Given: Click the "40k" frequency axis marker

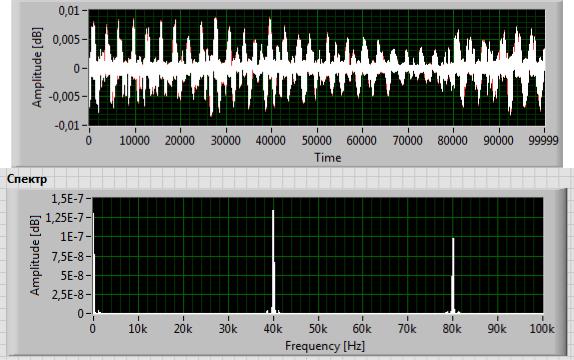Looking at the screenshot, I should pyautogui.click(x=273, y=329).
